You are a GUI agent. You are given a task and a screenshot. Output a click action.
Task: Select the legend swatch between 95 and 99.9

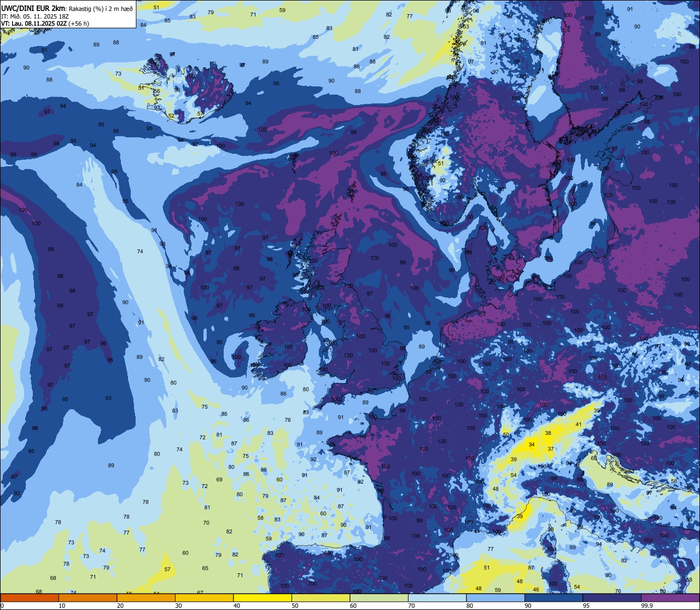(612, 597)
